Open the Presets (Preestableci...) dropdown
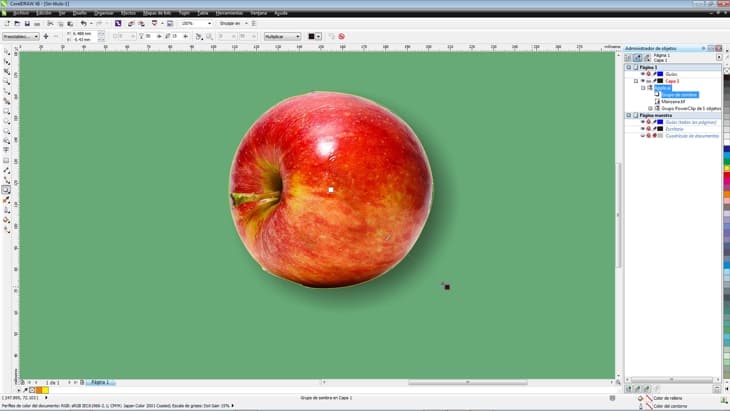The width and height of the screenshot is (730, 411). [20, 36]
